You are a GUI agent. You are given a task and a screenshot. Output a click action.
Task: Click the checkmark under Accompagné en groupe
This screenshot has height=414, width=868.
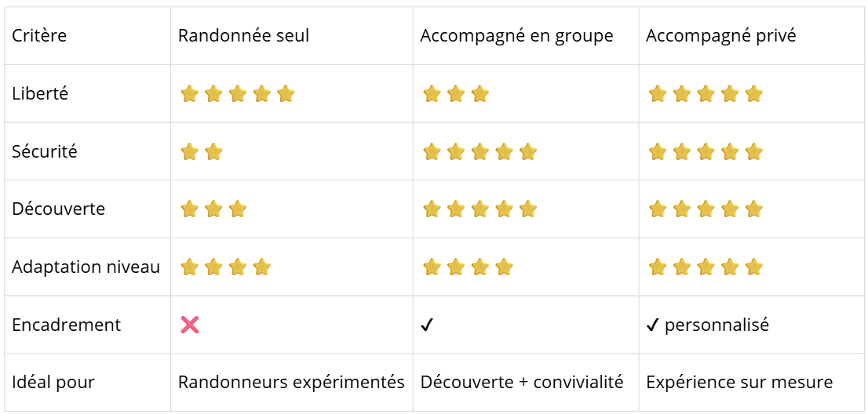pyautogui.click(x=427, y=325)
